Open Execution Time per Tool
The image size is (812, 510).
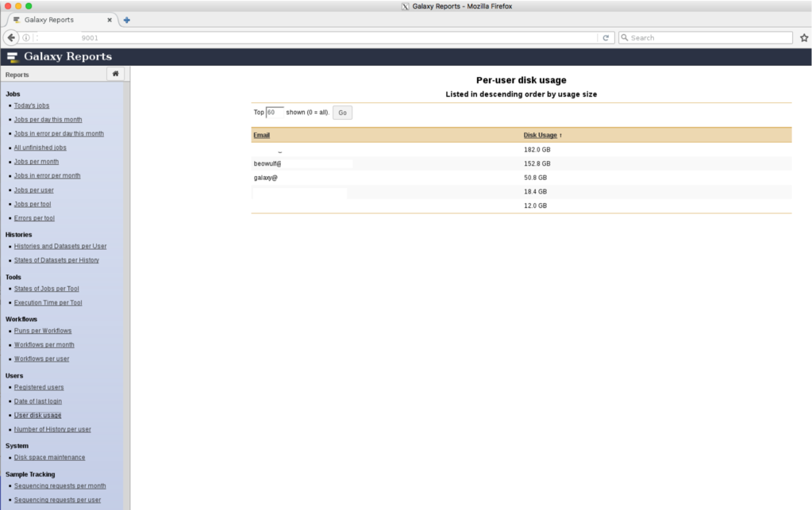[x=48, y=302]
